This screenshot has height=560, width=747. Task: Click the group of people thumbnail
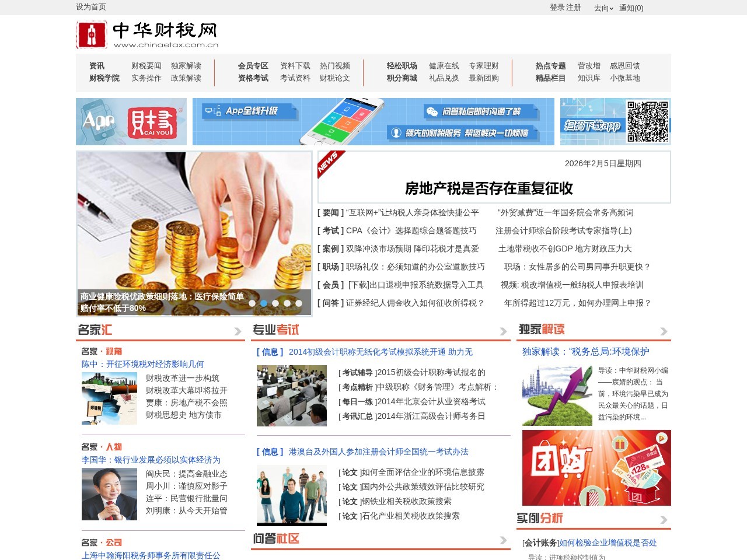click(x=292, y=495)
